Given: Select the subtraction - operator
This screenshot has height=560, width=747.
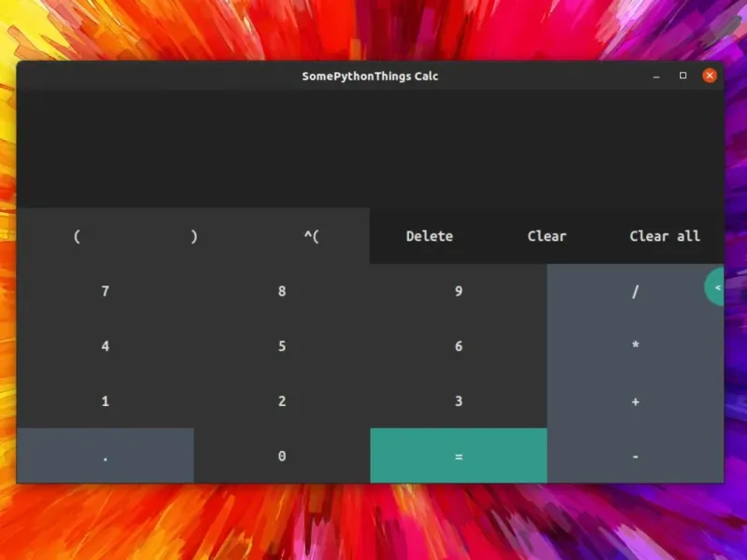Looking at the screenshot, I should 635,455.
